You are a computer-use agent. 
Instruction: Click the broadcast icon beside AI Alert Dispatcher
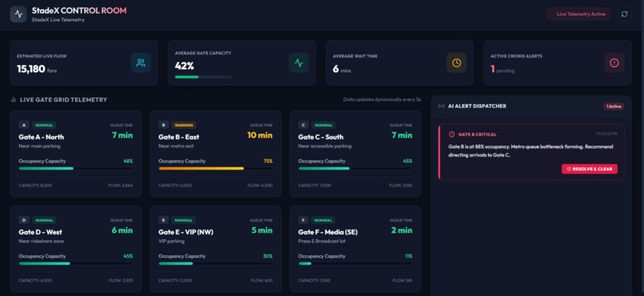point(442,106)
